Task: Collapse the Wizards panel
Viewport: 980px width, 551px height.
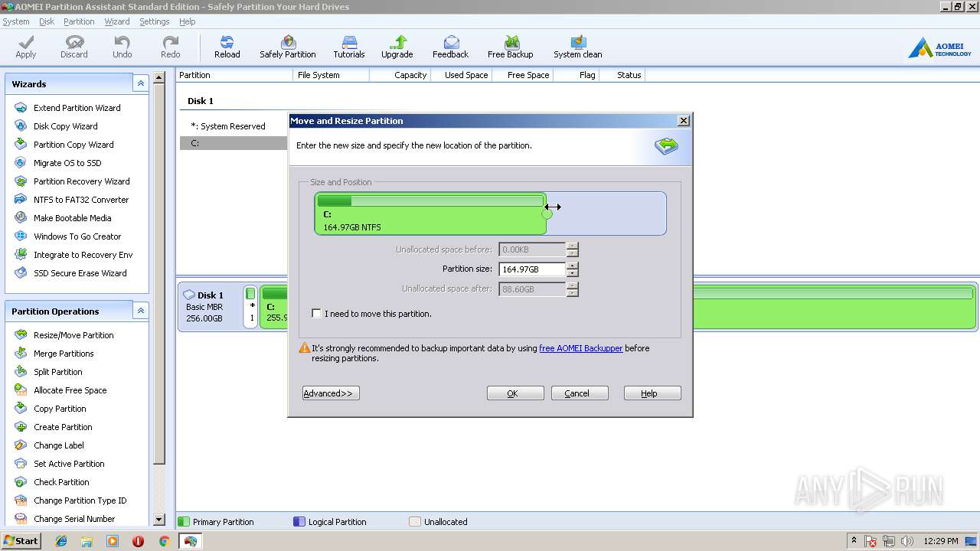Action: click(x=140, y=83)
